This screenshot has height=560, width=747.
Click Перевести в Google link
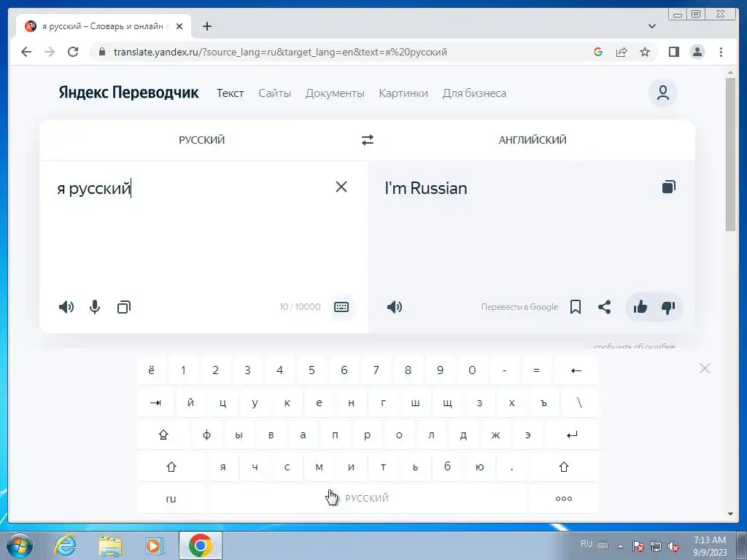tap(519, 307)
